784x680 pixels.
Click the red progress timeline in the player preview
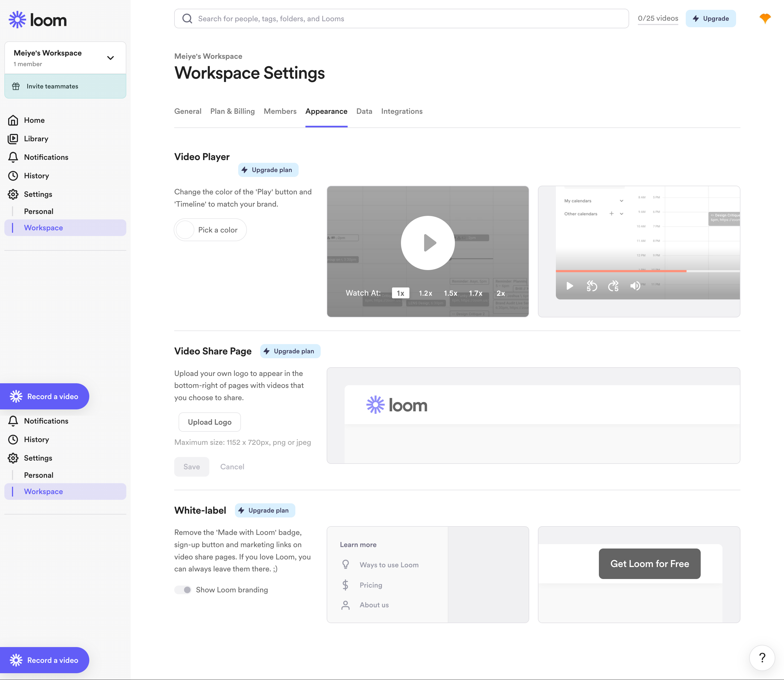pyautogui.click(x=621, y=271)
